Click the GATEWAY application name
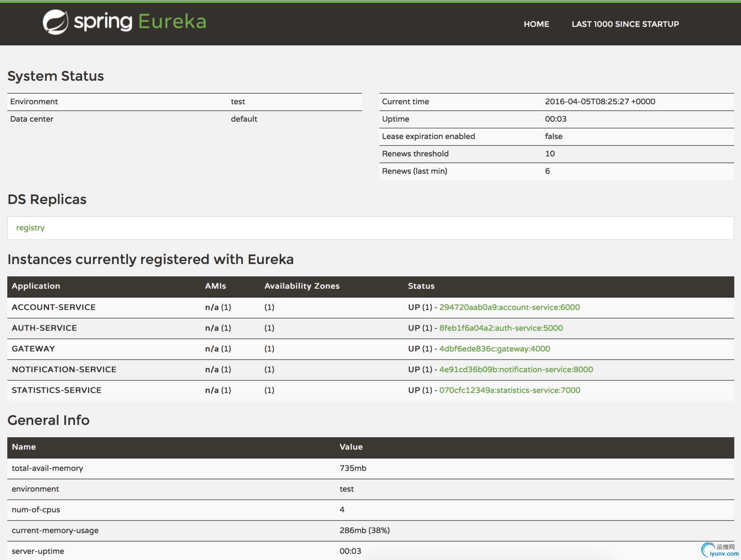This screenshot has width=741, height=560. 33,349
